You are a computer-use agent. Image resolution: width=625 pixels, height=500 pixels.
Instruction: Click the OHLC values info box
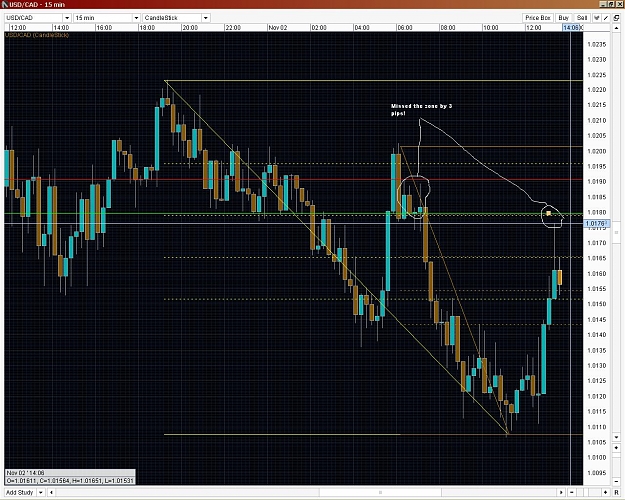coord(70,481)
